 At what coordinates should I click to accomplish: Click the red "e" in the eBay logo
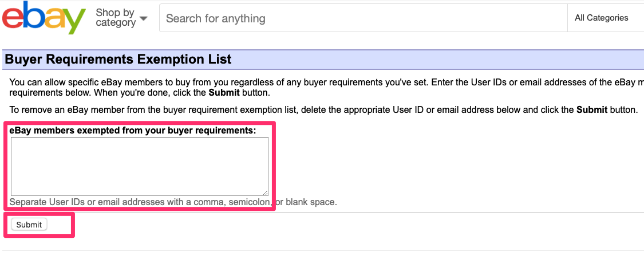click(x=13, y=19)
